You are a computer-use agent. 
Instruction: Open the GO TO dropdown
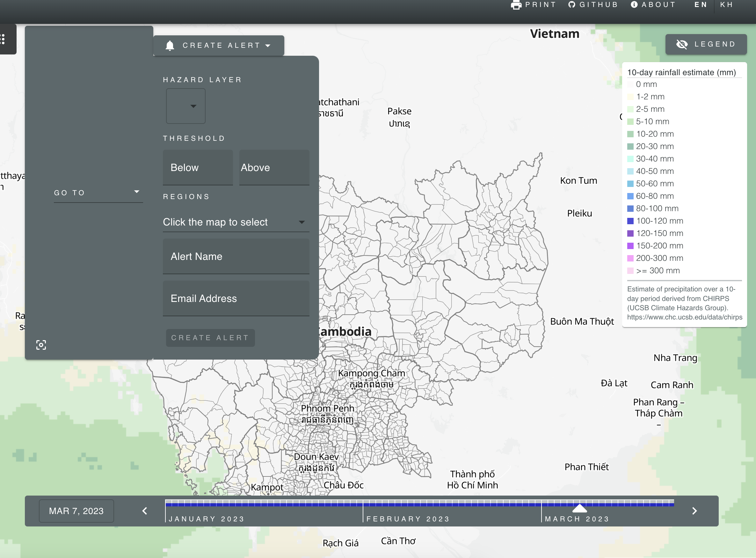pyautogui.click(x=98, y=192)
